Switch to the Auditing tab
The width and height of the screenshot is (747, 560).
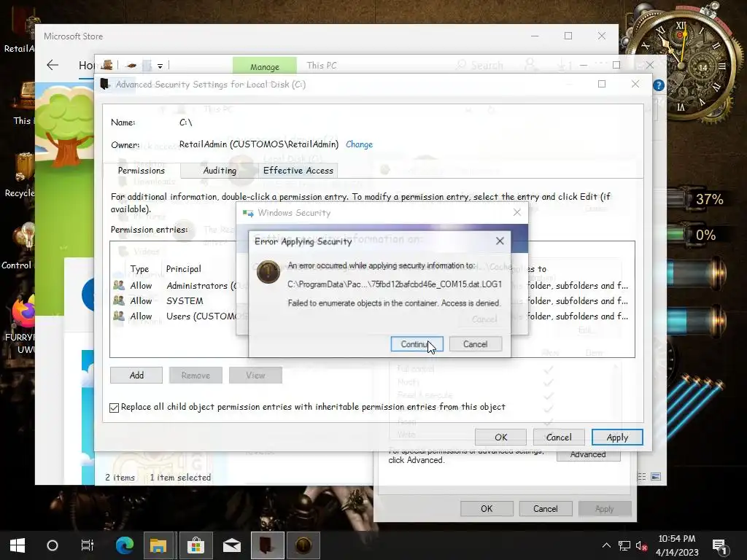click(220, 171)
